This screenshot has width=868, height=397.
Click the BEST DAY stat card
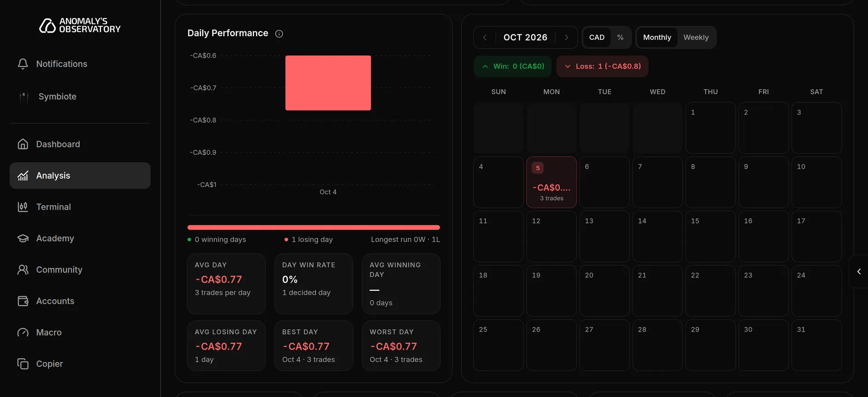pos(314,346)
